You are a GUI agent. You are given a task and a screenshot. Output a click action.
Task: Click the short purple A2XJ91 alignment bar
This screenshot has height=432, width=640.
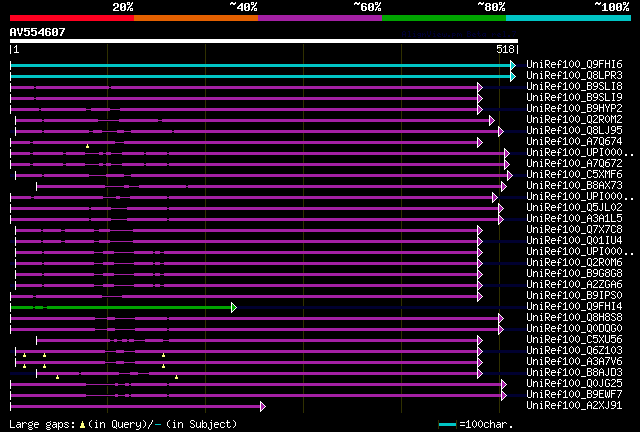[136, 407]
